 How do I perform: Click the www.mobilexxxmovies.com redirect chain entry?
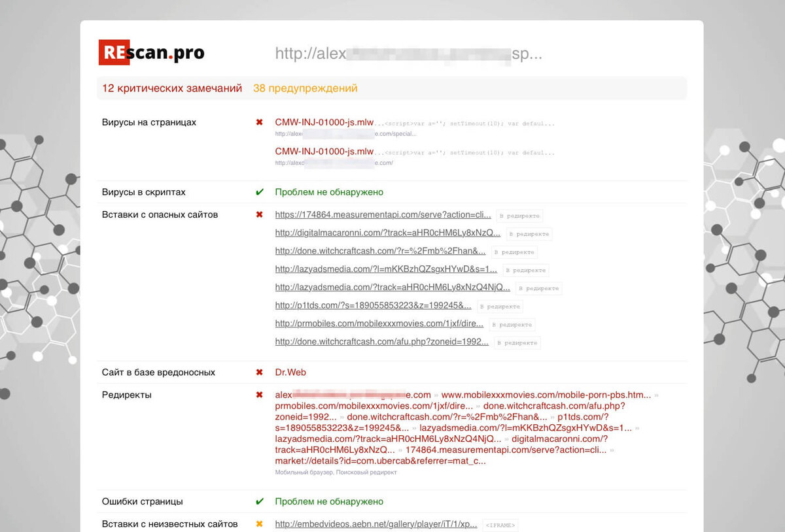tap(546, 395)
